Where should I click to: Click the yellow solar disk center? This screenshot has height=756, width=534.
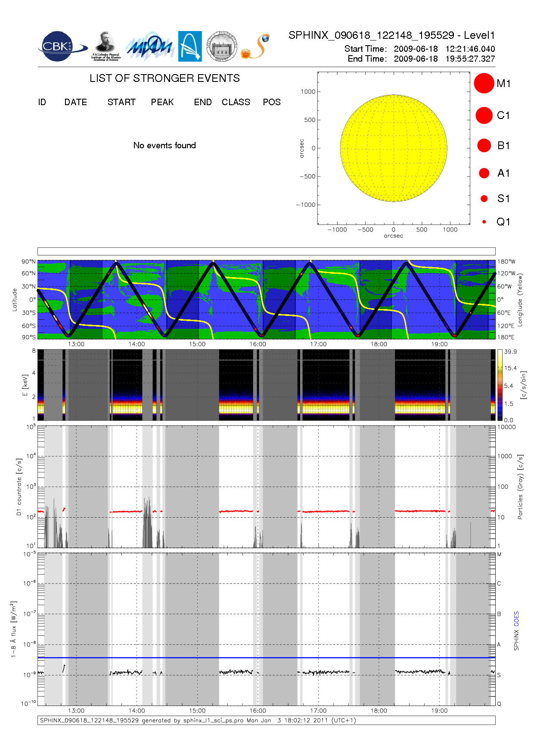click(394, 148)
